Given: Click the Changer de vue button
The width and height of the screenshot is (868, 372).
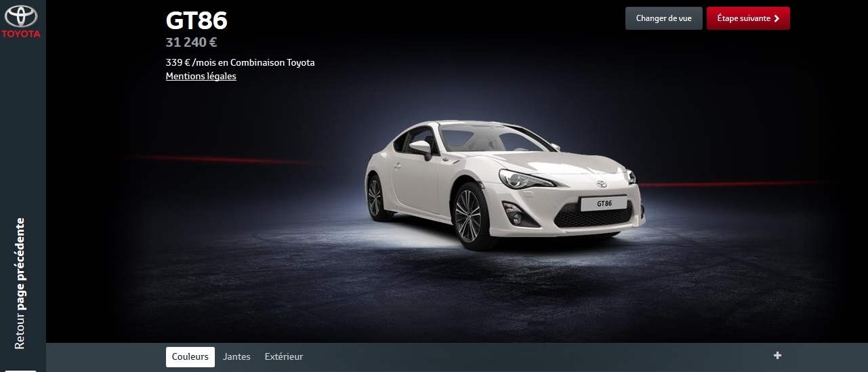Looking at the screenshot, I should (x=664, y=18).
